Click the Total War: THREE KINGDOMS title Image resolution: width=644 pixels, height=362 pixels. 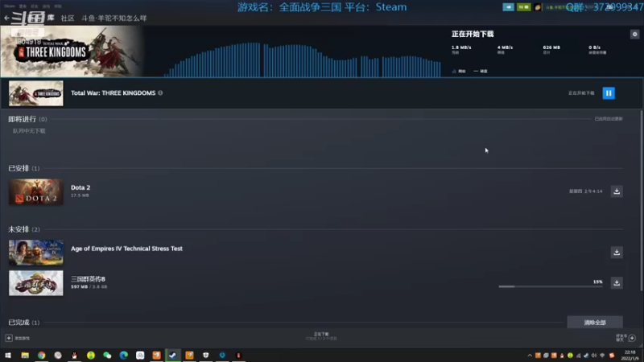coord(113,93)
